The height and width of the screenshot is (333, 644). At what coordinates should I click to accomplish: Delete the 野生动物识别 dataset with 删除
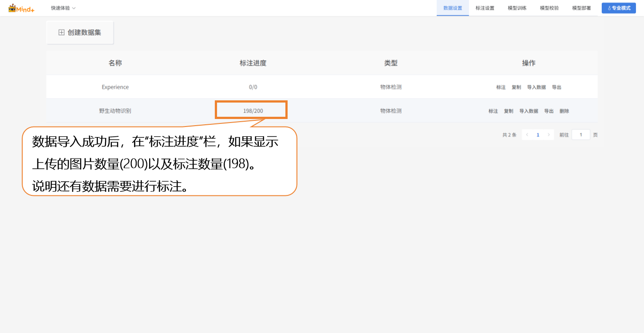[564, 111]
